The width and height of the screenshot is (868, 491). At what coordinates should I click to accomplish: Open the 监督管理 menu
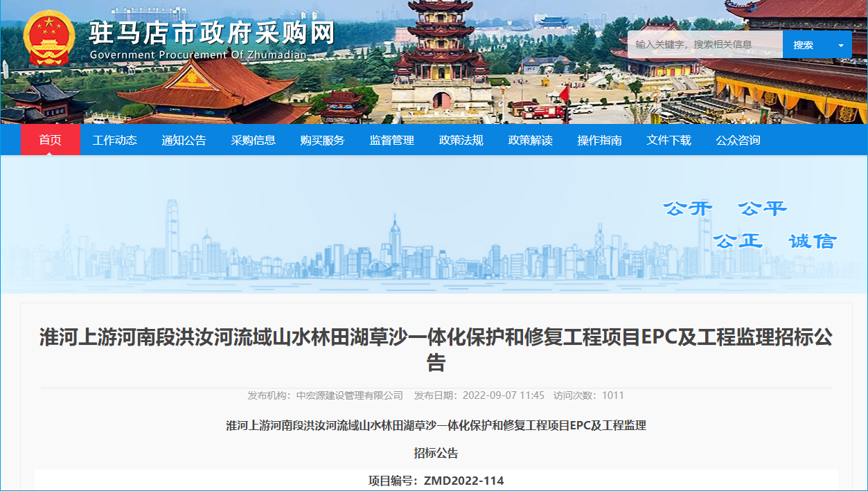coord(392,140)
